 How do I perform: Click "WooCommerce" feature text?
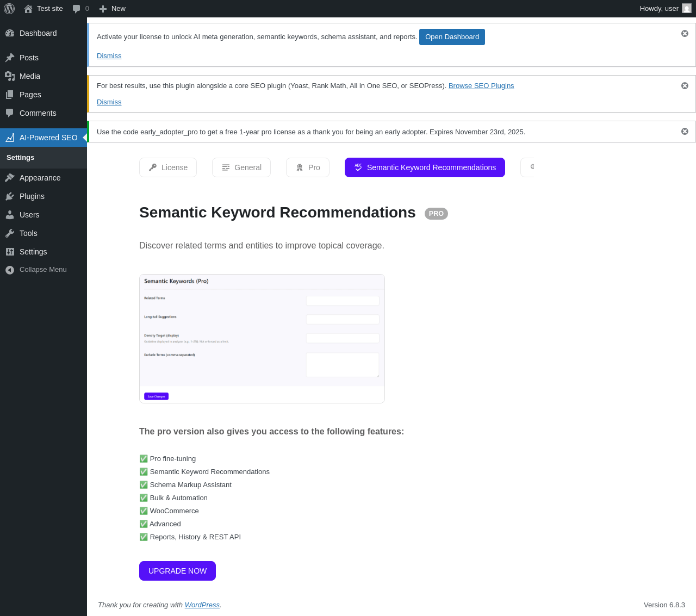175,511
